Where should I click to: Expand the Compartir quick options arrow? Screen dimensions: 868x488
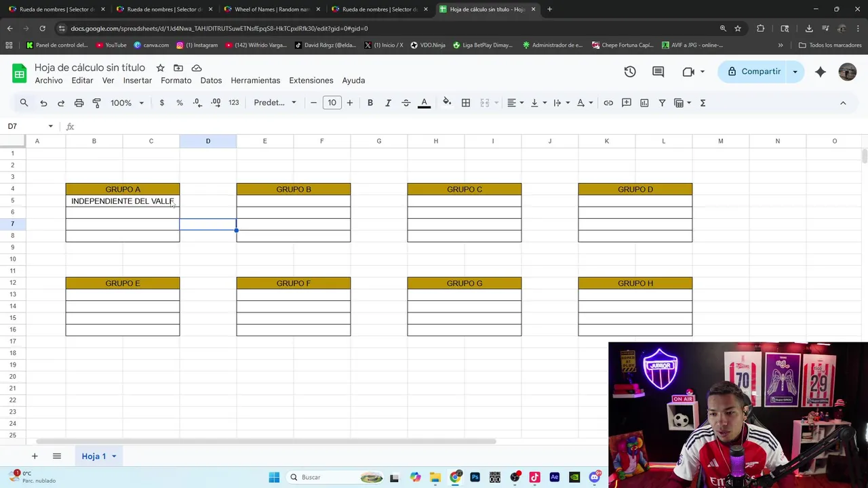pos(795,72)
